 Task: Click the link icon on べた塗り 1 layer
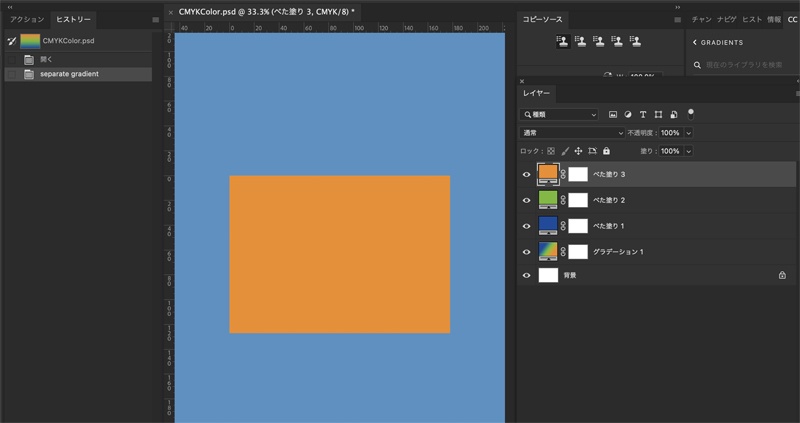coord(563,226)
